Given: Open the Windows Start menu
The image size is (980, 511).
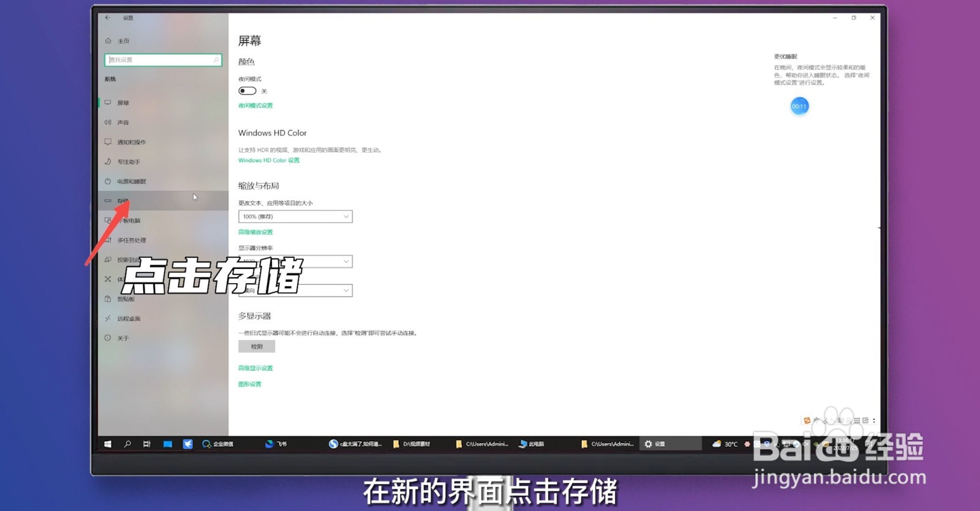Looking at the screenshot, I should tap(108, 444).
